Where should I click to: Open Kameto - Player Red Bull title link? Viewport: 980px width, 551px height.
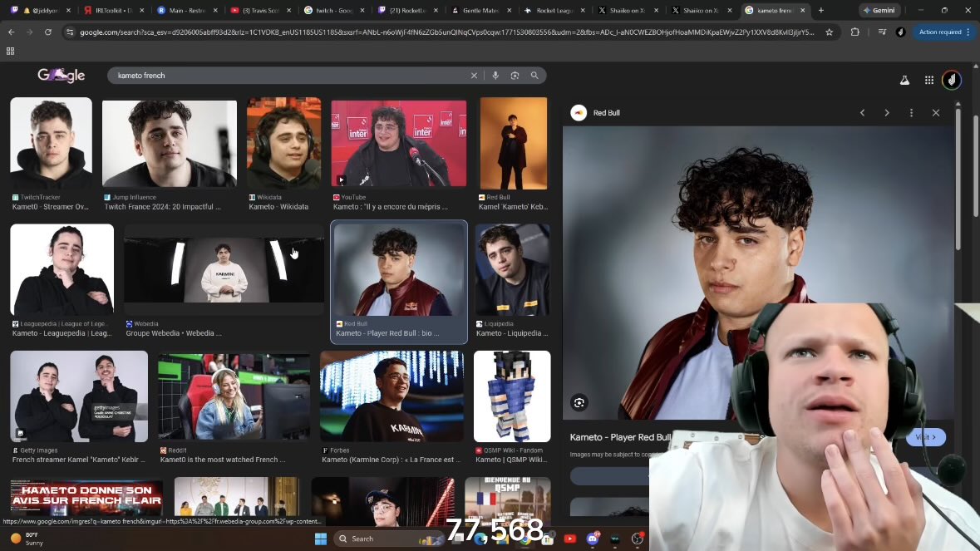(620, 437)
